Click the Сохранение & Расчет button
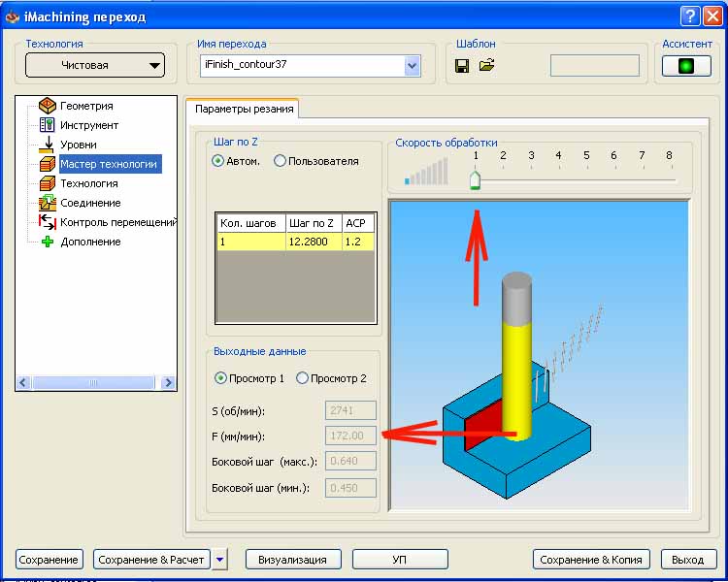728x582 pixels. (x=151, y=560)
